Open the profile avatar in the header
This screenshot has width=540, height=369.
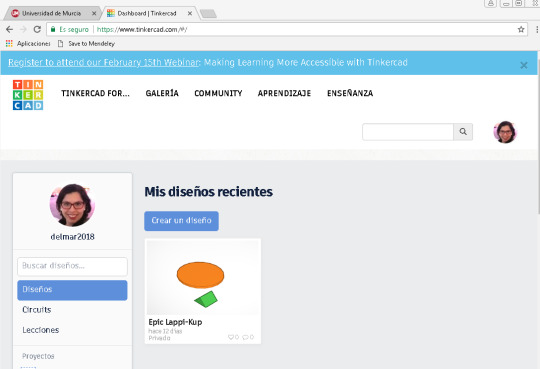(505, 132)
